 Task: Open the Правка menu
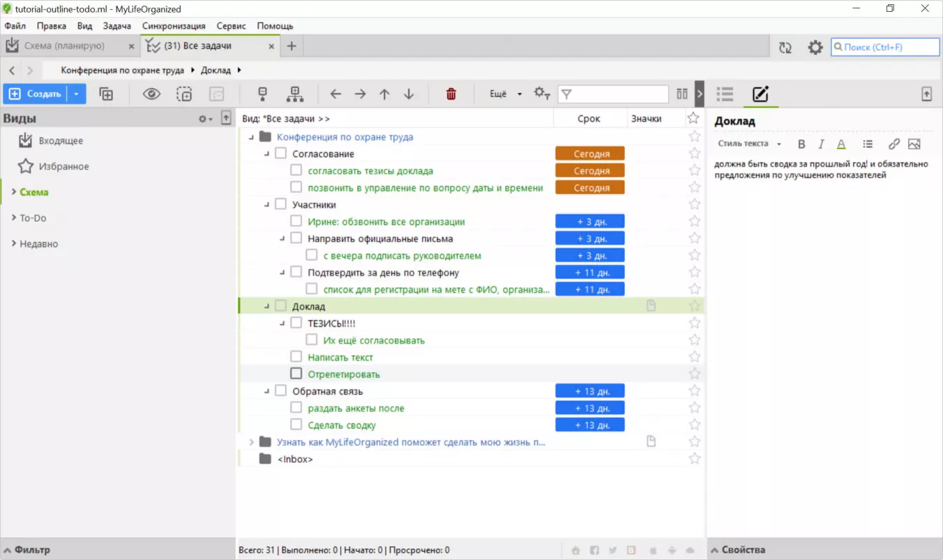(52, 26)
